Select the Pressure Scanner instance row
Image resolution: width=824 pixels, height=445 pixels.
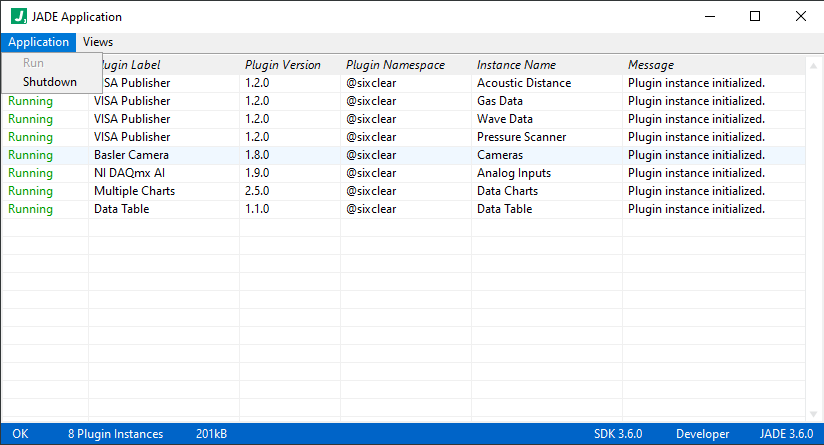coord(403,137)
